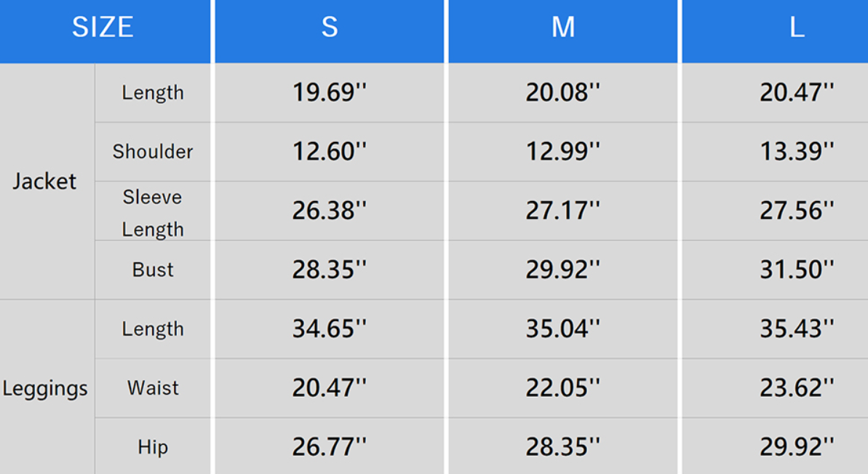Click the 23.62'' waist value for L

[797, 388]
